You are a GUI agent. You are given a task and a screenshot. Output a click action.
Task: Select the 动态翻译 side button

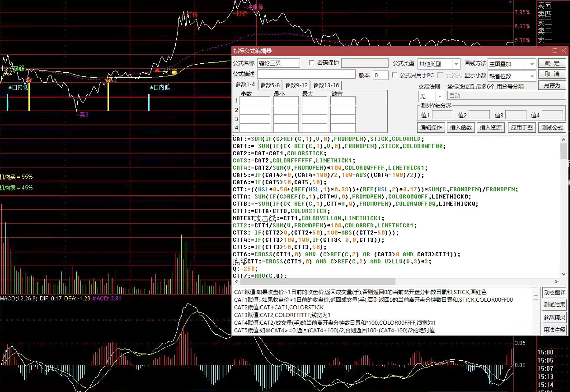tap(554, 292)
